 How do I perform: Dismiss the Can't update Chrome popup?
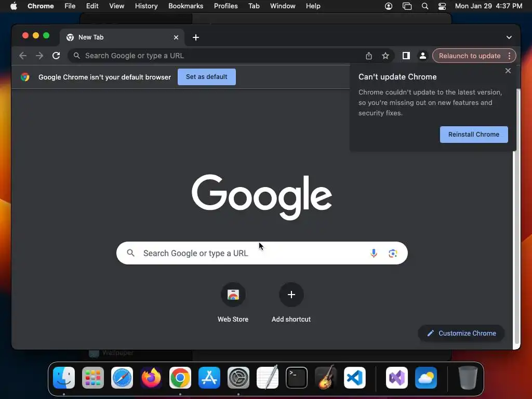[508, 71]
